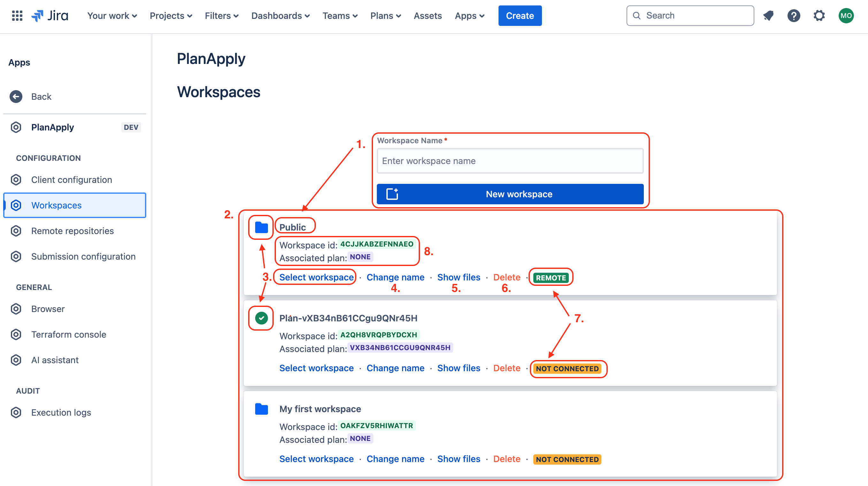
Task: Click Select workspace under My first workspace
Action: (x=316, y=459)
